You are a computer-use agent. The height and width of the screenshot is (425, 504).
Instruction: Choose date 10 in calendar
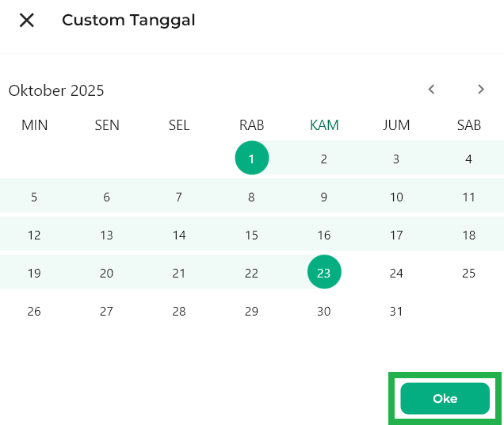[x=396, y=197]
